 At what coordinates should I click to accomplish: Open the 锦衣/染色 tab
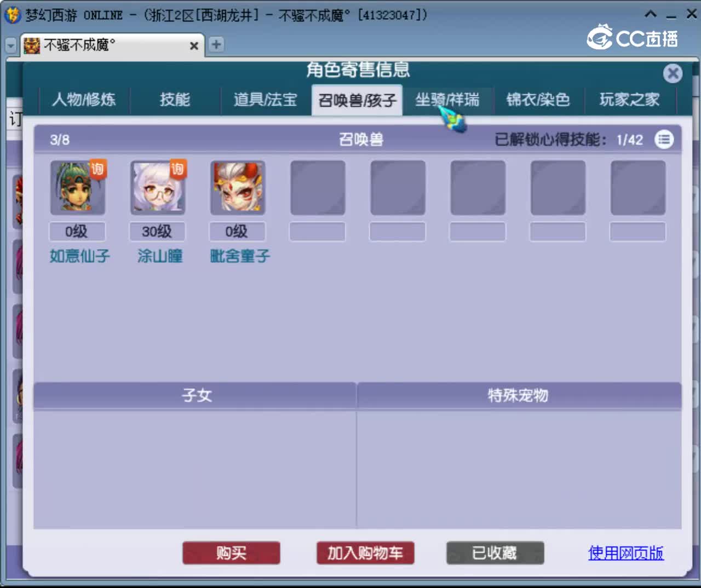[538, 100]
